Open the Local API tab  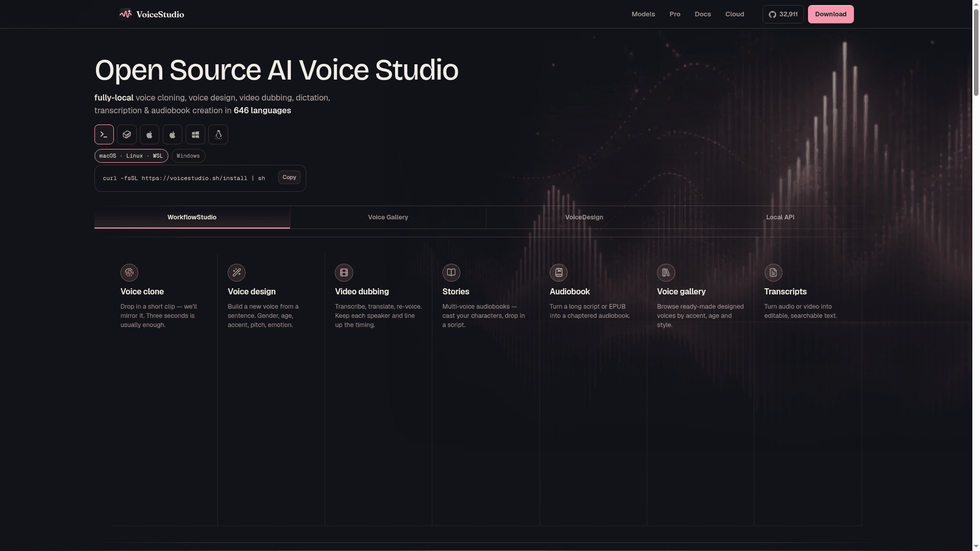(x=780, y=217)
